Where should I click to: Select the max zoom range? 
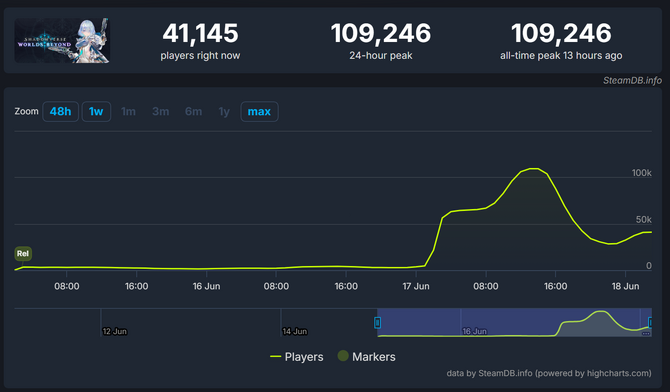(259, 112)
